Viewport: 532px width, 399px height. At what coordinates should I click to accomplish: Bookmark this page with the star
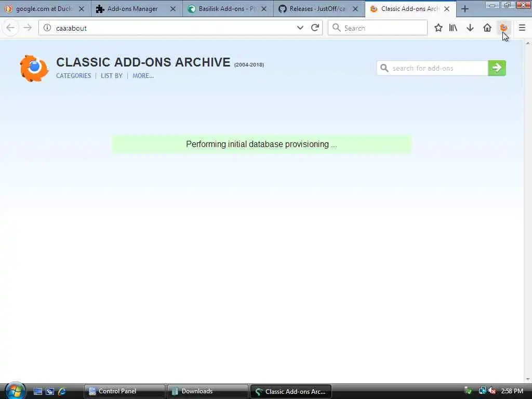[438, 28]
